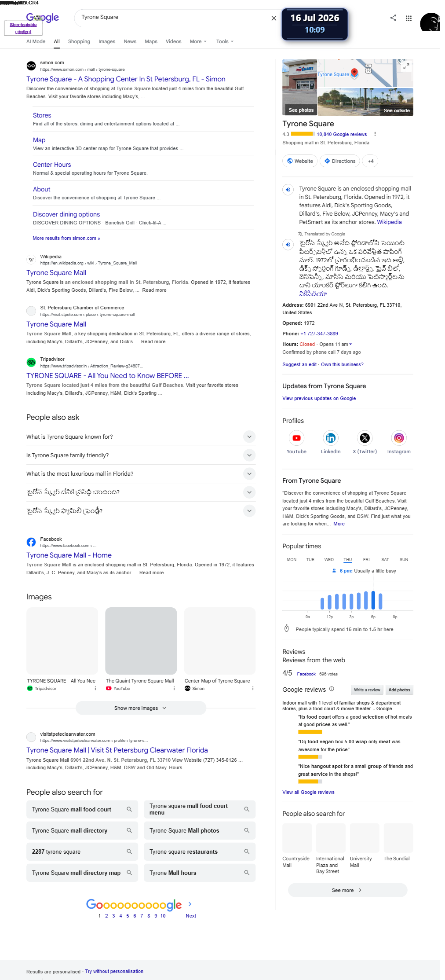Open options for YouTube image result
Image resolution: width=445 pixels, height=980 pixels.
(x=174, y=689)
